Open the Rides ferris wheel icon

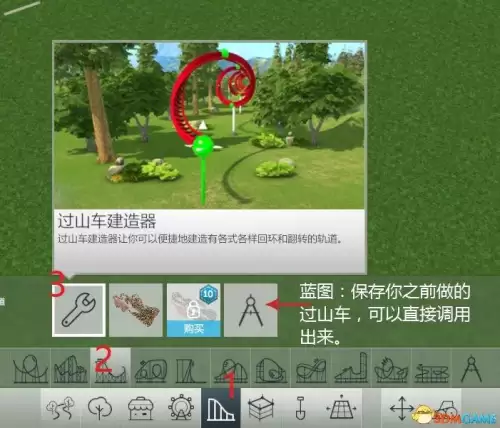[x=181, y=408]
